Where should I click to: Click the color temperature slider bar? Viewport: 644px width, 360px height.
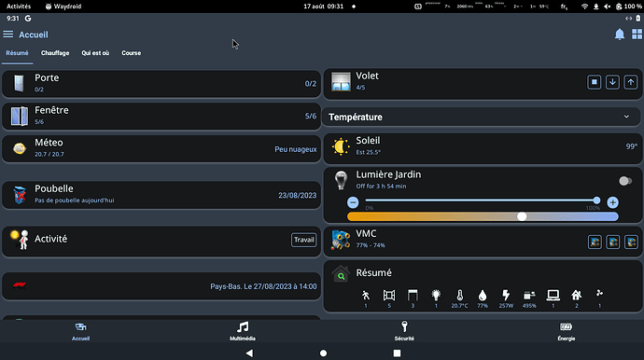(x=483, y=216)
